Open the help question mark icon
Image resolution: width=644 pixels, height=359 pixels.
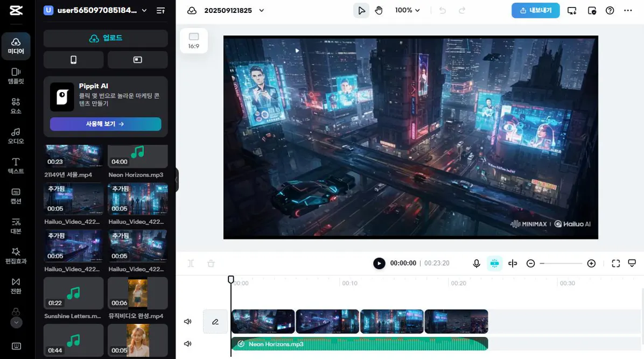pyautogui.click(x=610, y=11)
